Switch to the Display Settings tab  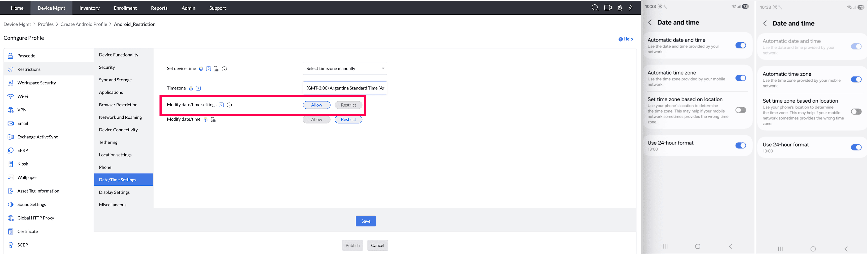tap(114, 192)
